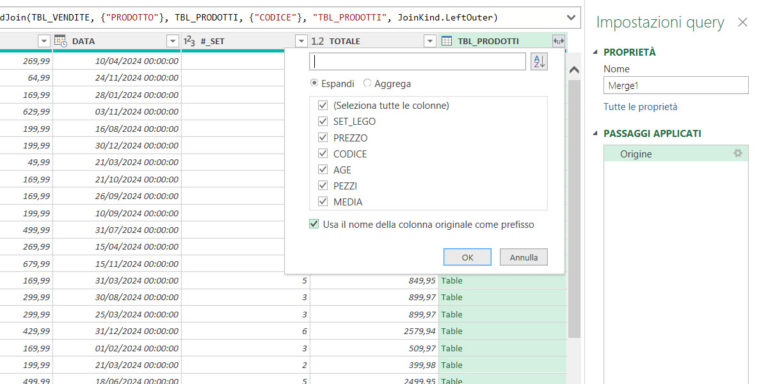Click the column search field in popup
Viewport: 768px width, 384px height.
(417, 62)
